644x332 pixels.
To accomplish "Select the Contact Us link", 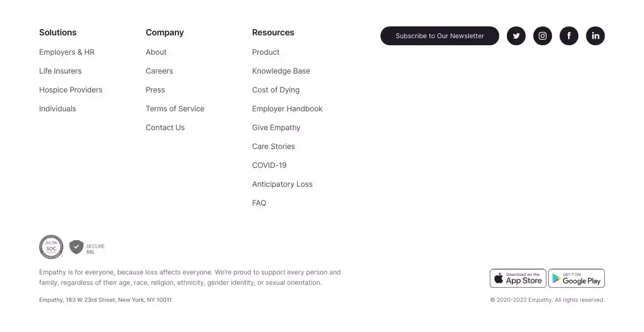I will click(165, 127).
